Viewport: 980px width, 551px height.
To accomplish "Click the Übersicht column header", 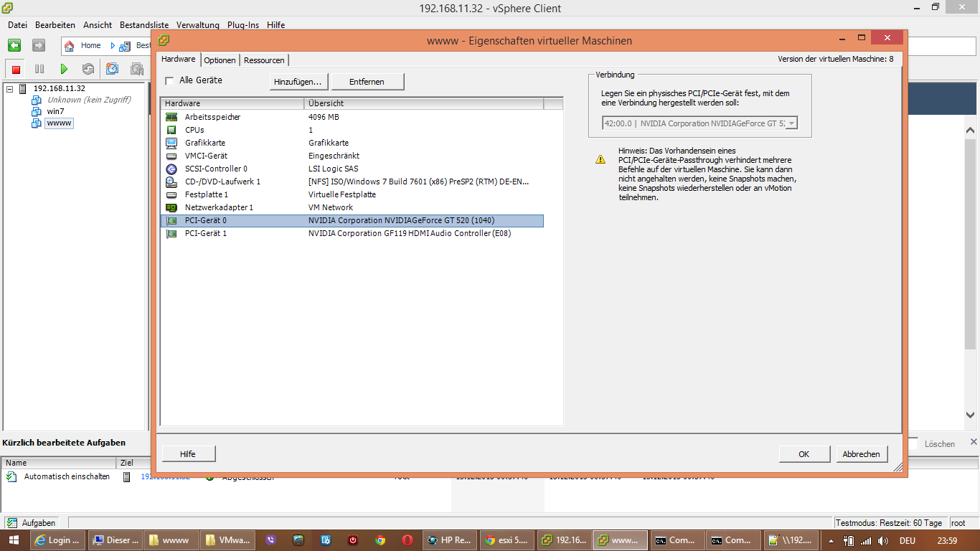I will click(x=424, y=103).
